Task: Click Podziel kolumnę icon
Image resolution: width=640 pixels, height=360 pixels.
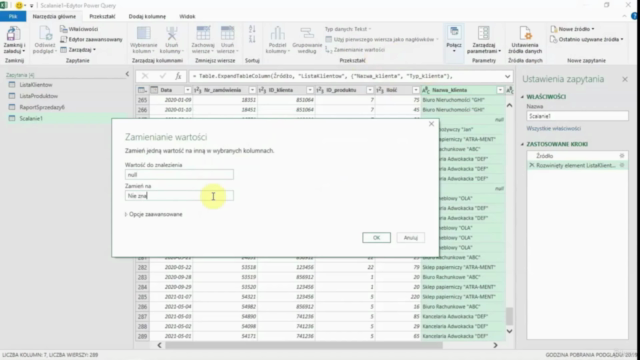Action: [278, 33]
